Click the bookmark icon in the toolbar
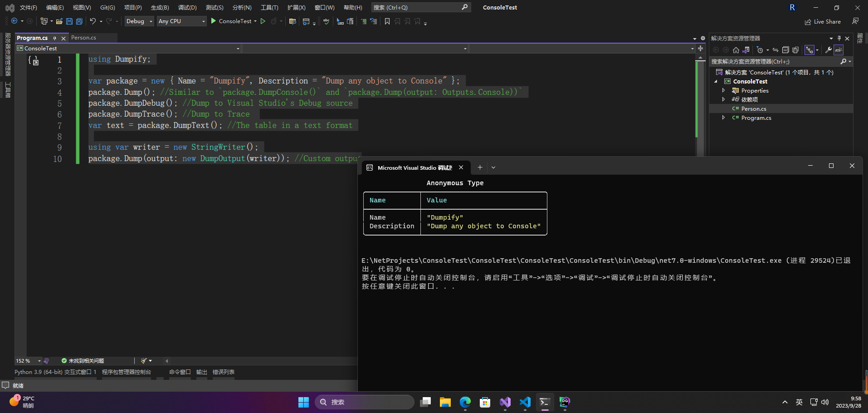 click(387, 21)
